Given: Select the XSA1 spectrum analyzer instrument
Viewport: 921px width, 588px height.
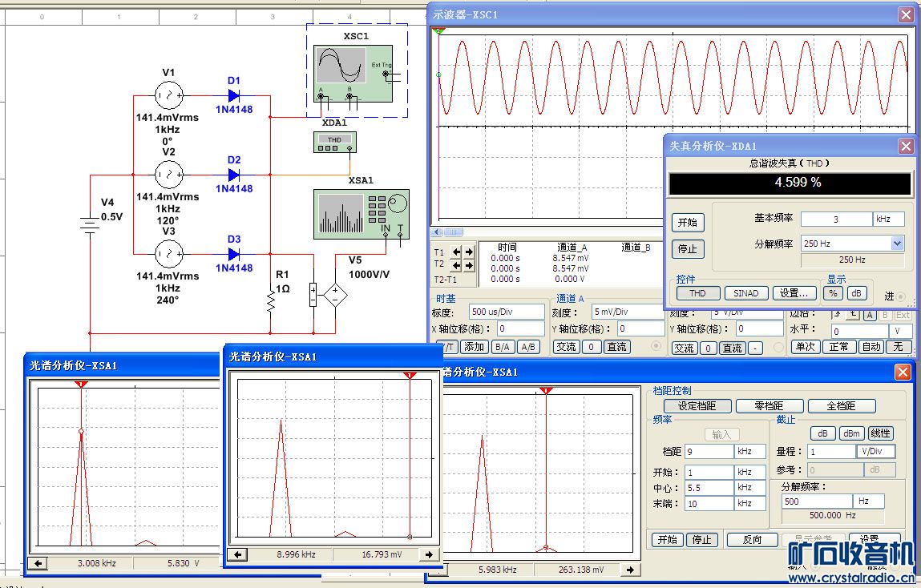Looking at the screenshot, I should coord(360,212).
